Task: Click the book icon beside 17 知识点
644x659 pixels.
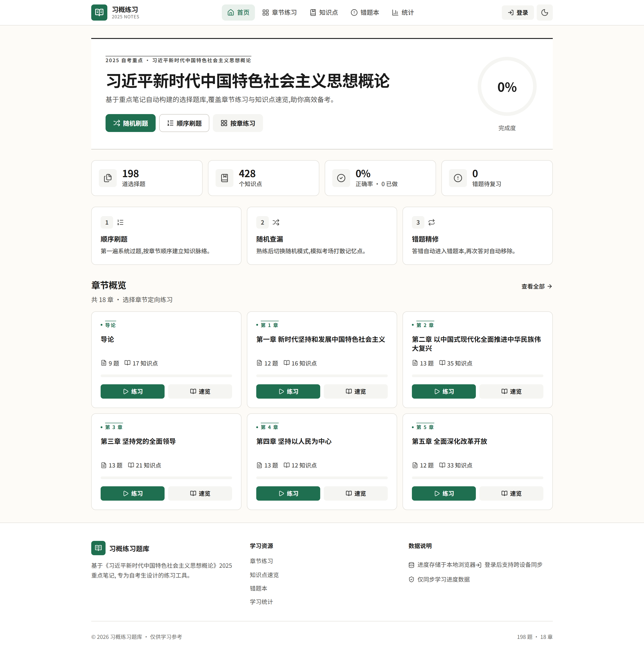Action: pyautogui.click(x=127, y=363)
